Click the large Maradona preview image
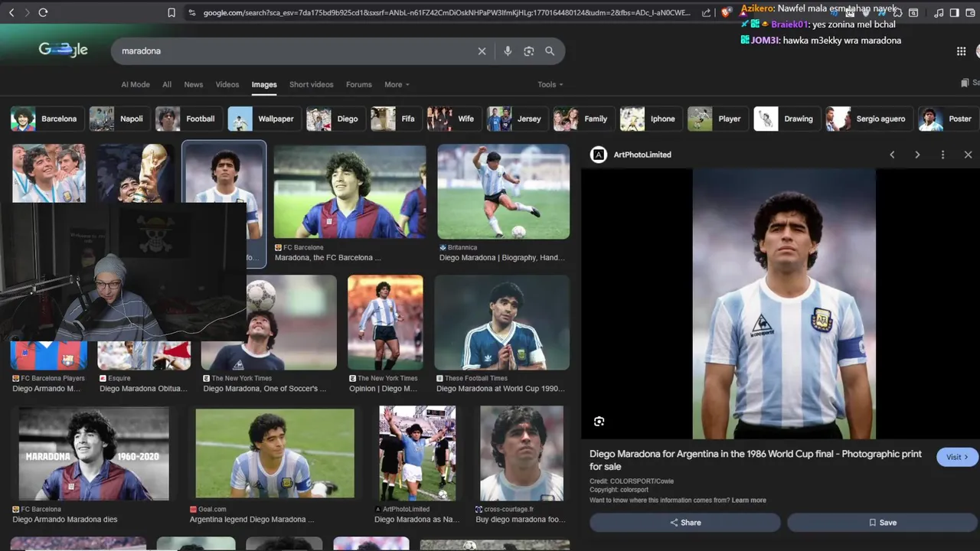 coord(784,304)
